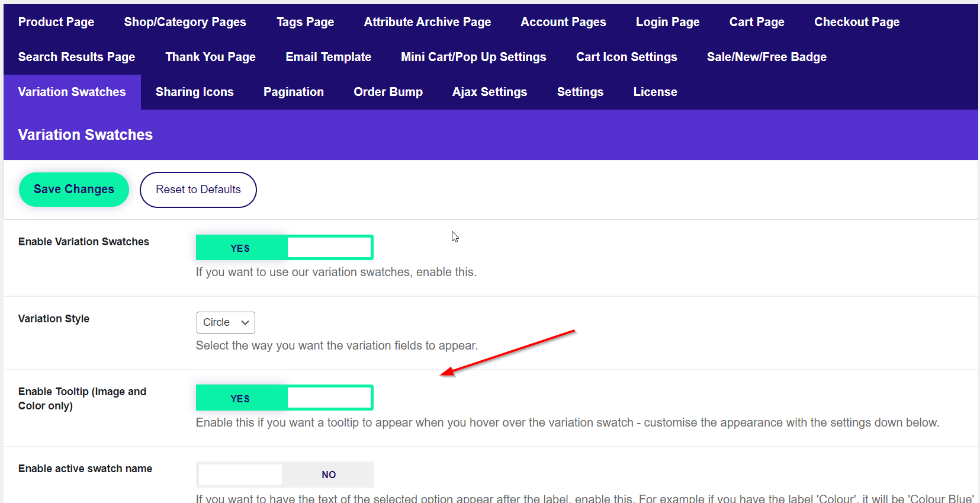Screen dimensions: 980x503
Task: Click the Save Changes button
Action: [74, 190]
